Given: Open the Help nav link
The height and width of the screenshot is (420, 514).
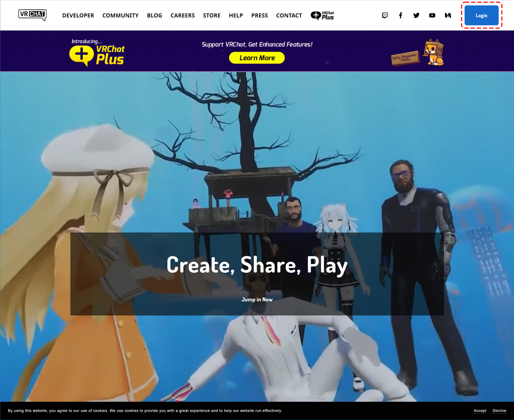Looking at the screenshot, I should [236, 16].
